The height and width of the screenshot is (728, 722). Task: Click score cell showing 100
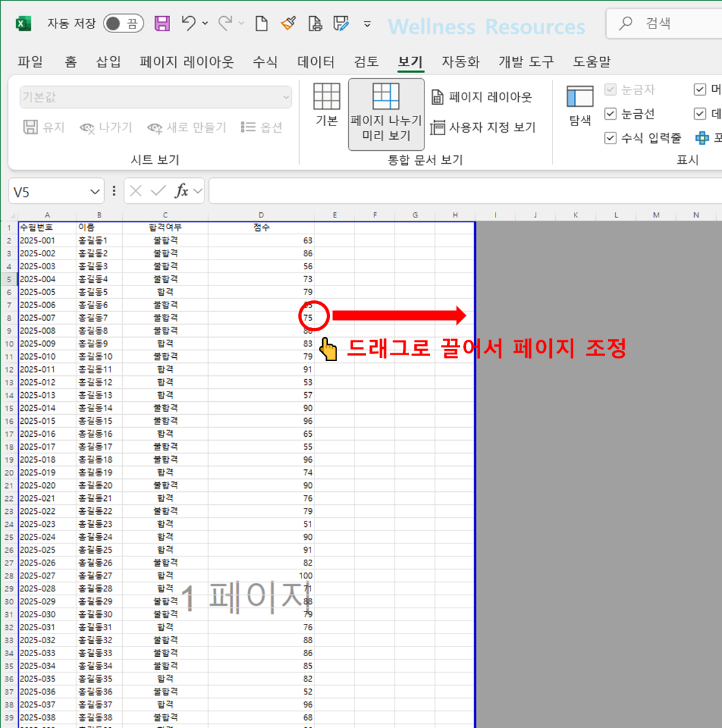[x=261, y=576]
